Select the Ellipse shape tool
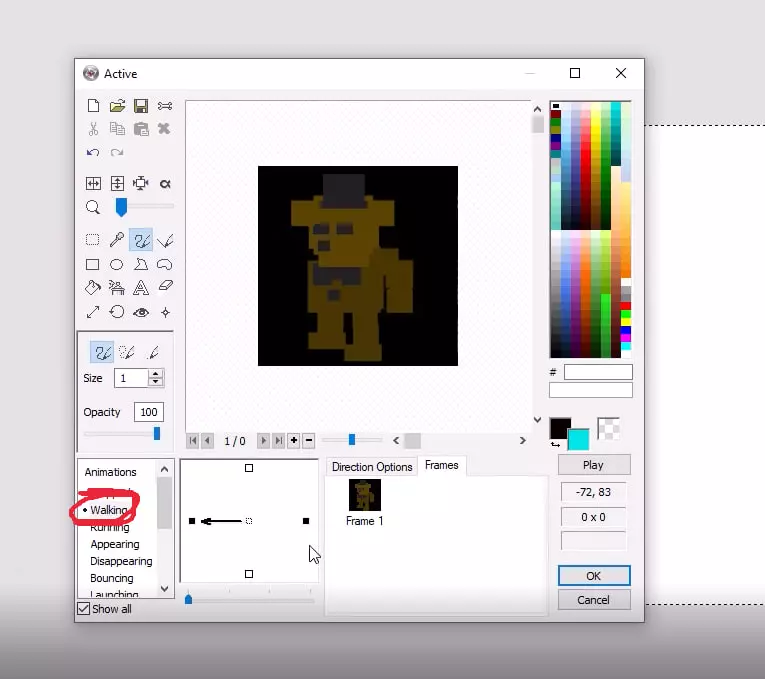This screenshot has width=765, height=679. [117, 264]
